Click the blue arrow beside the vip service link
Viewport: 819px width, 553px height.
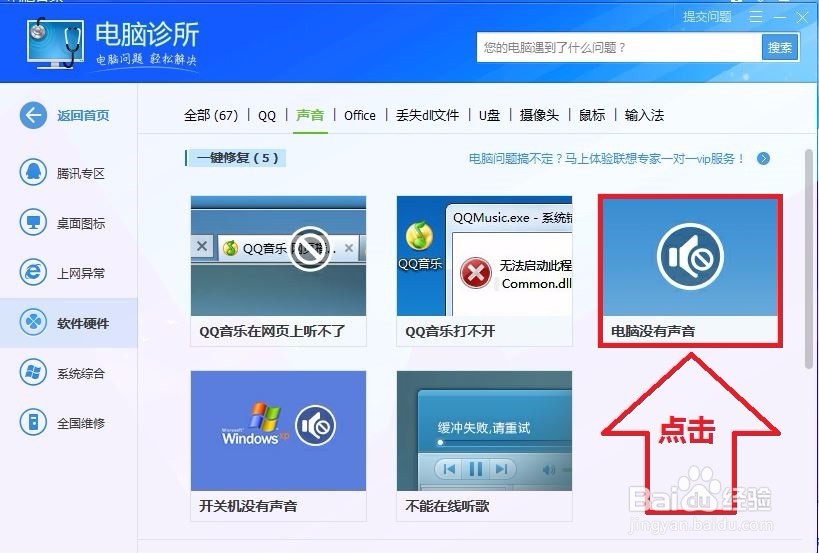tap(763, 158)
